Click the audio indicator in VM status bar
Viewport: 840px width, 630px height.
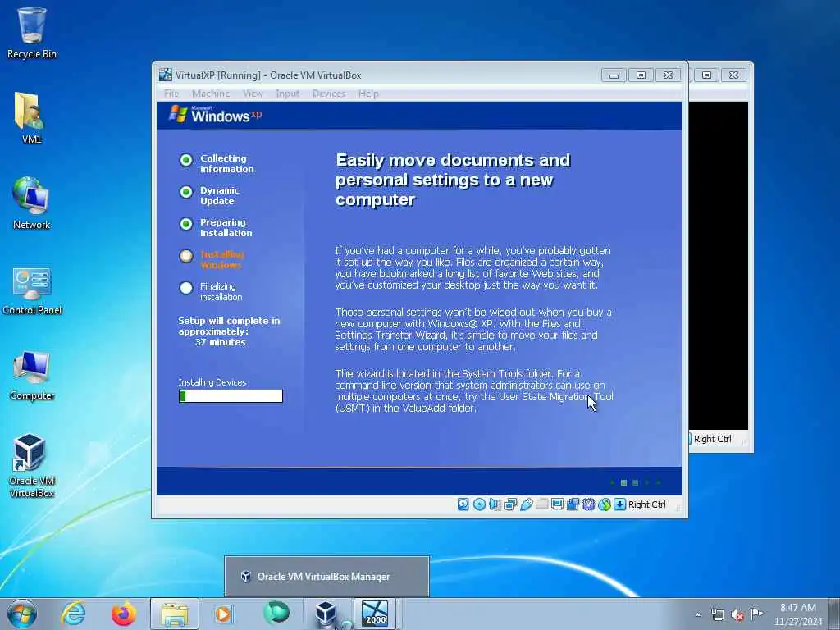click(495, 504)
